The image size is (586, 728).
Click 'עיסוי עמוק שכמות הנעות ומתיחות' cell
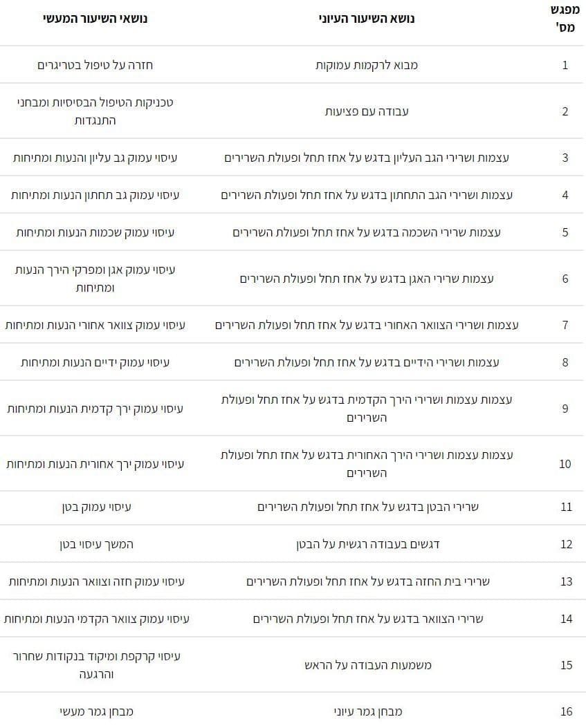click(95, 232)
